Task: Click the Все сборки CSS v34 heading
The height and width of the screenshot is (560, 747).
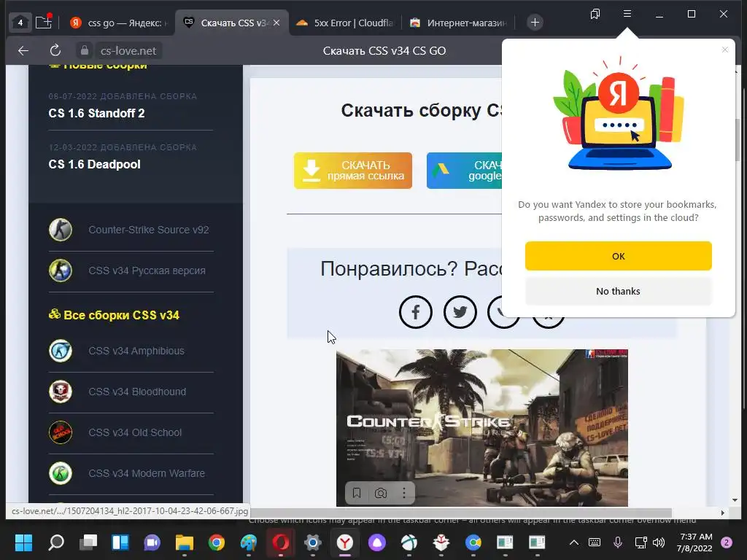Action: 115,315
